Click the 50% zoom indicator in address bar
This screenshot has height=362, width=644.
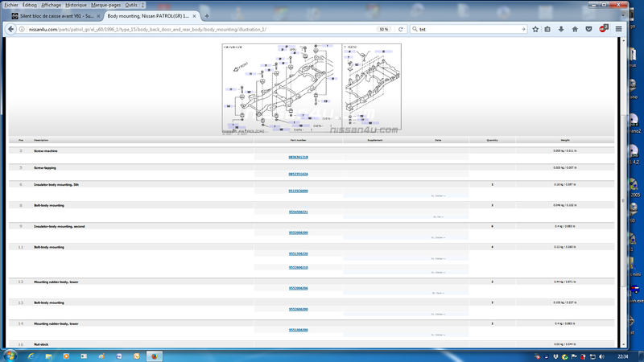coord(384,29)
